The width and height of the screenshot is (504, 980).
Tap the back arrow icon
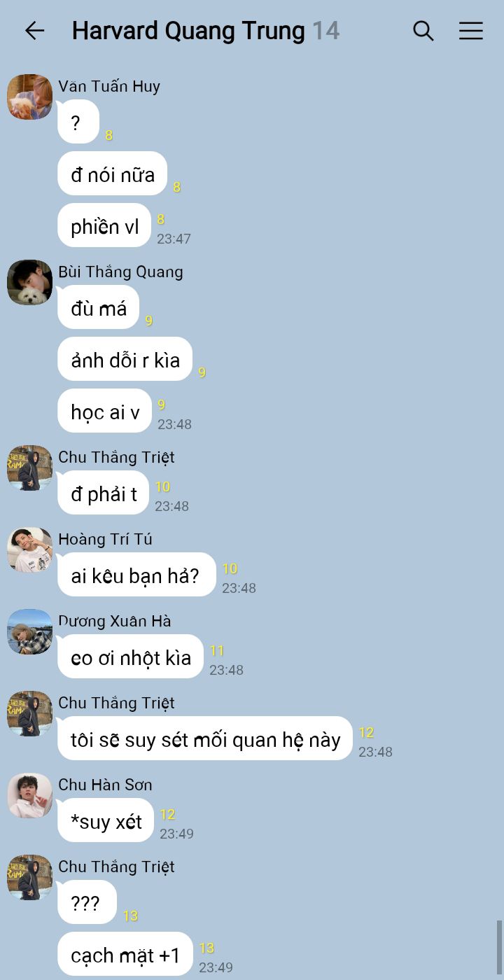point(34,31)
